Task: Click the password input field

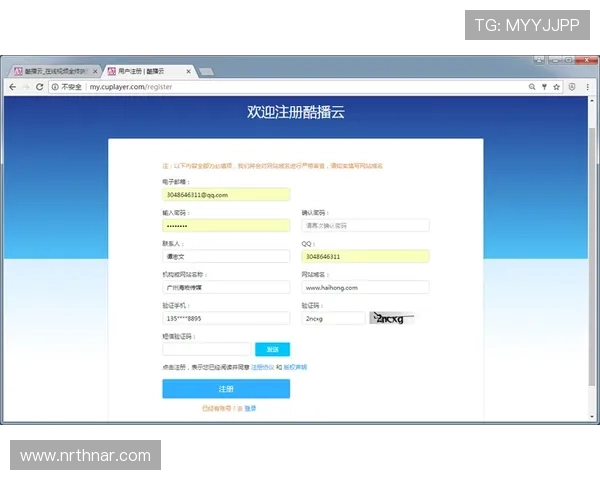Action: click(226, 225)
